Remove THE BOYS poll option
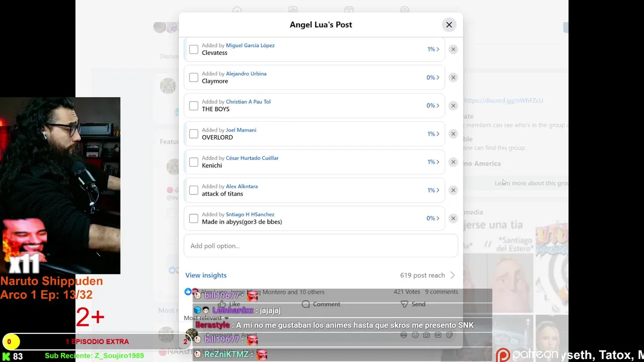Image resolution: width=644 pixels, height=362 pixels. [x=453, y=106]
